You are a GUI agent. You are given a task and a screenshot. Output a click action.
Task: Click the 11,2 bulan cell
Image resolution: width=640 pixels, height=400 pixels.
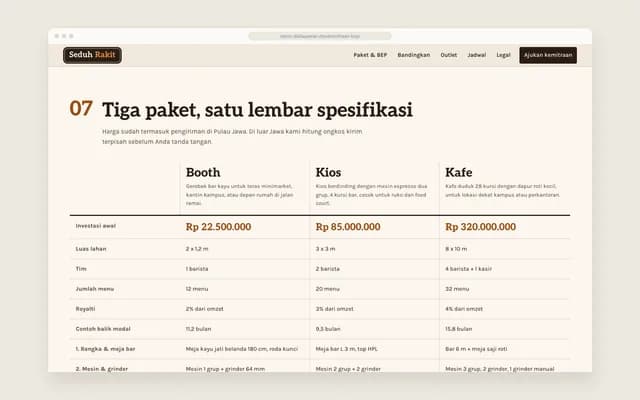[198, 329]
